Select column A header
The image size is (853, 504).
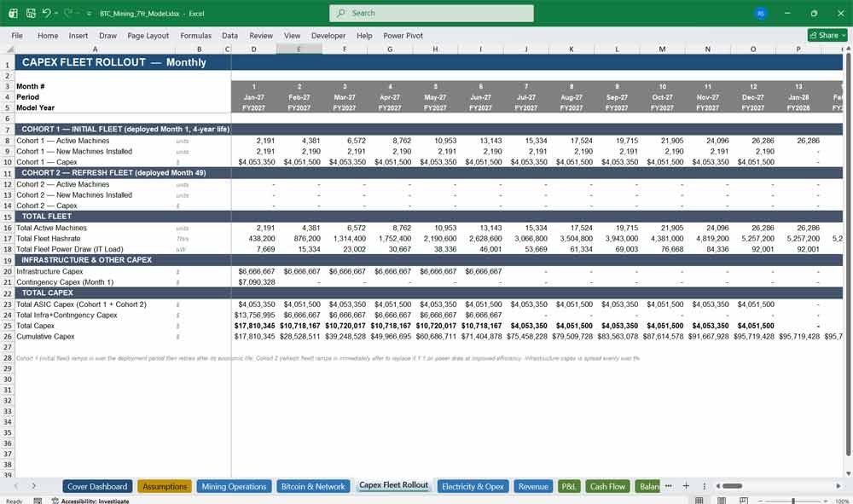96,49
